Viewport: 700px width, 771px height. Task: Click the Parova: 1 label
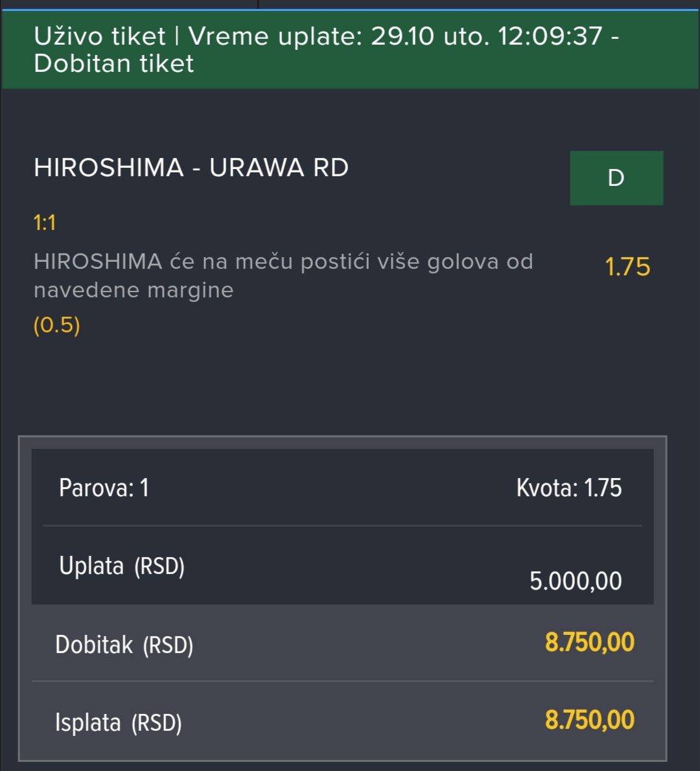pyautogui.click(x=104, y=488)
